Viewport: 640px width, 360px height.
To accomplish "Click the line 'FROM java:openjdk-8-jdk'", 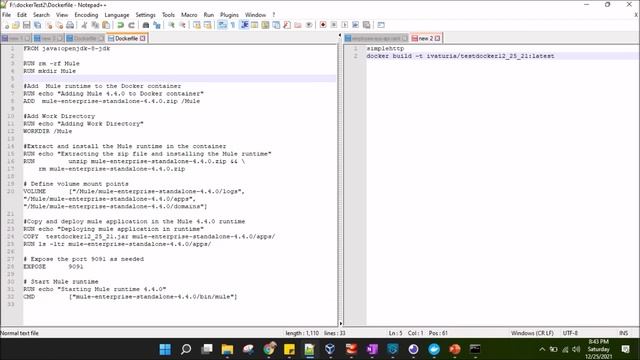I will tap(67, 49).
